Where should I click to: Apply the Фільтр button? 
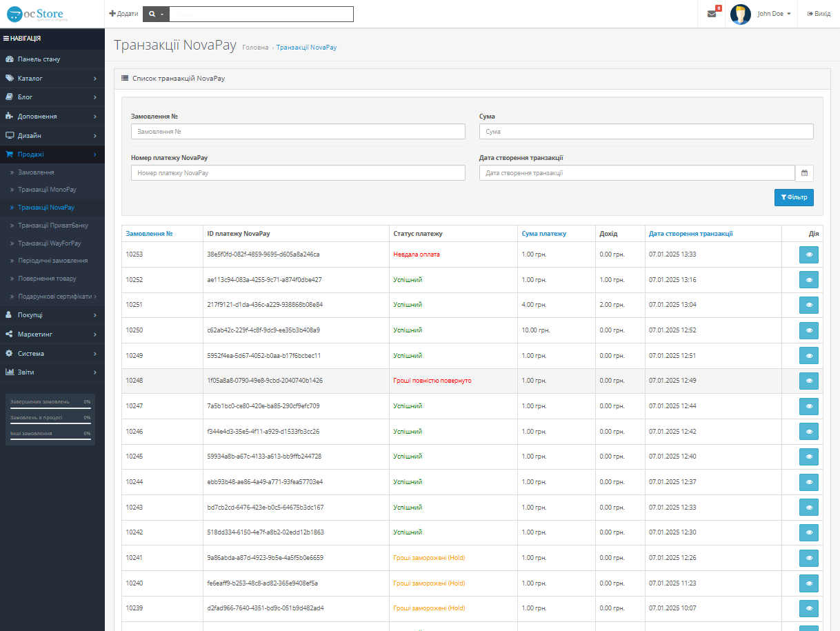(794, 198)
